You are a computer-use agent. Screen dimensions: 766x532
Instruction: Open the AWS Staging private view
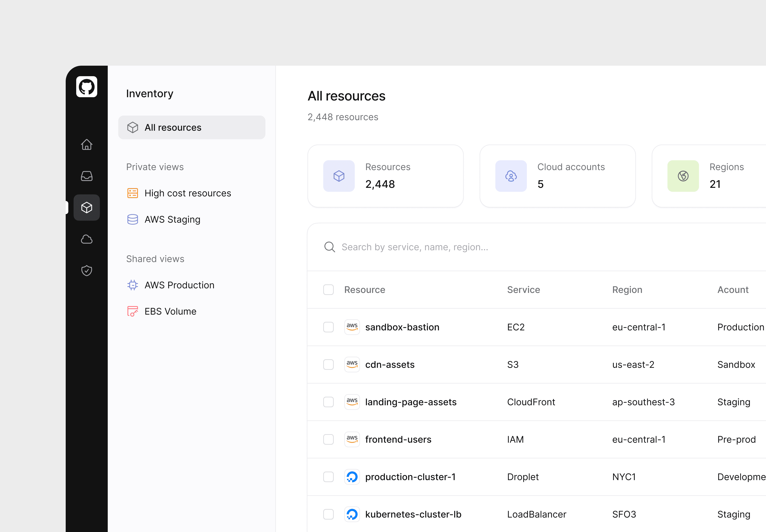[x=172, y=219]
